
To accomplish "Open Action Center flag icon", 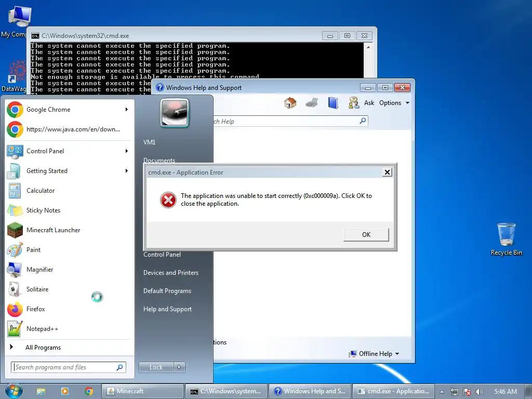I will click(x=467, y=392).
